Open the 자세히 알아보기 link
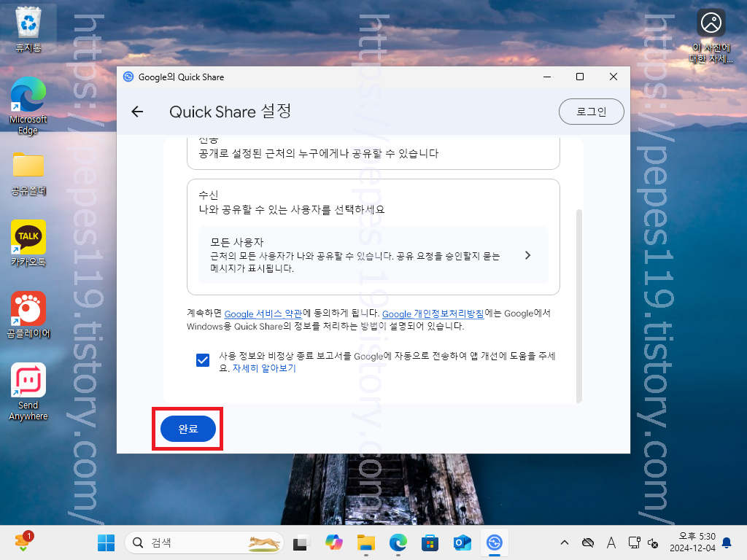747x560 pixels. tap(264, 368)
